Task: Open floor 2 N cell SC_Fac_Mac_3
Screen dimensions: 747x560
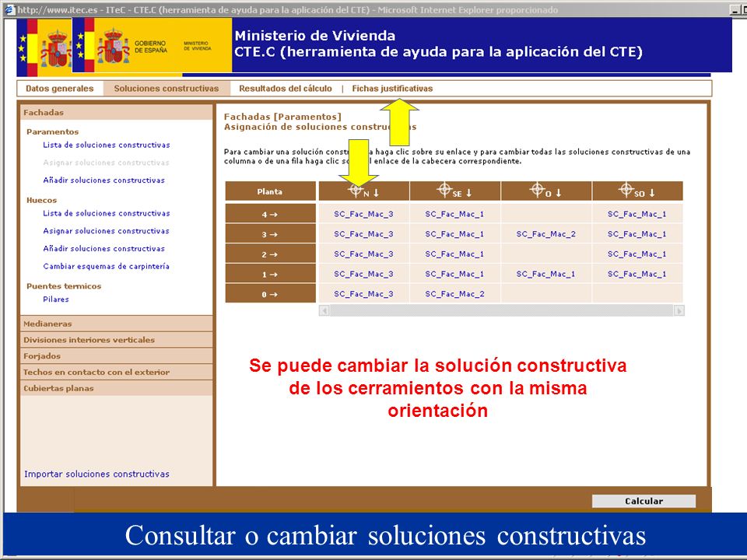Action: 363,254
